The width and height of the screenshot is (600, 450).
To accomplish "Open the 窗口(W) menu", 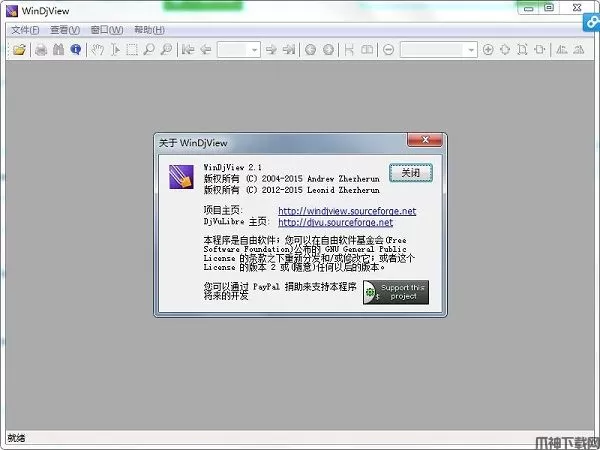I will point(107,30).
